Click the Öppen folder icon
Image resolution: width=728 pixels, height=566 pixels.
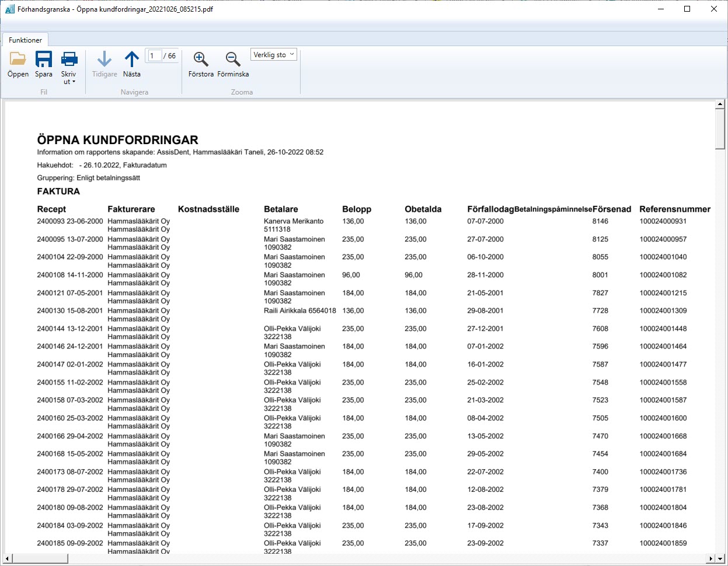tap(18, 60)
